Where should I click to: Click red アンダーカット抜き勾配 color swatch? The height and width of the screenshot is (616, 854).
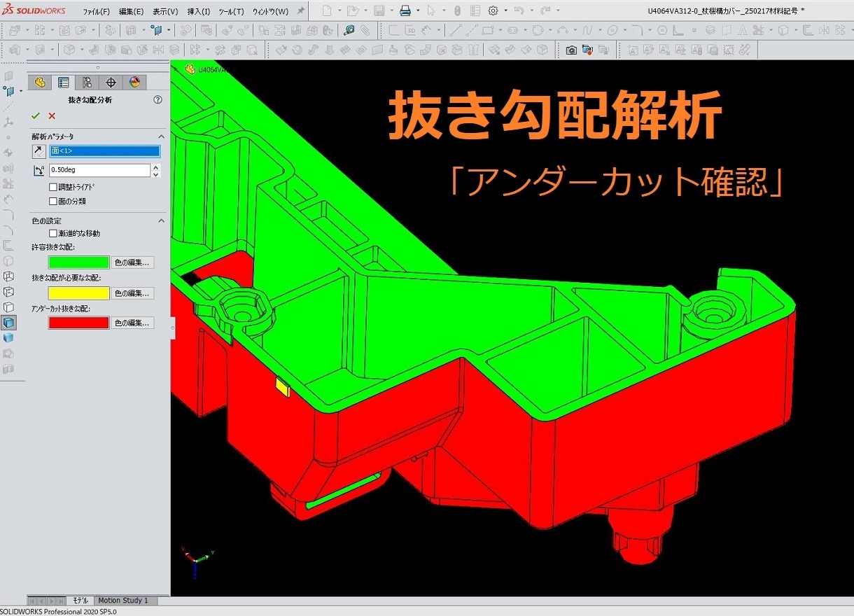click(x=79, y=323)
